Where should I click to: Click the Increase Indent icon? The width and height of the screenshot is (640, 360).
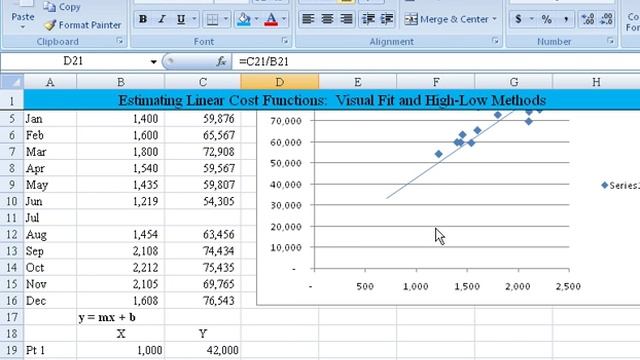[387, 19]
